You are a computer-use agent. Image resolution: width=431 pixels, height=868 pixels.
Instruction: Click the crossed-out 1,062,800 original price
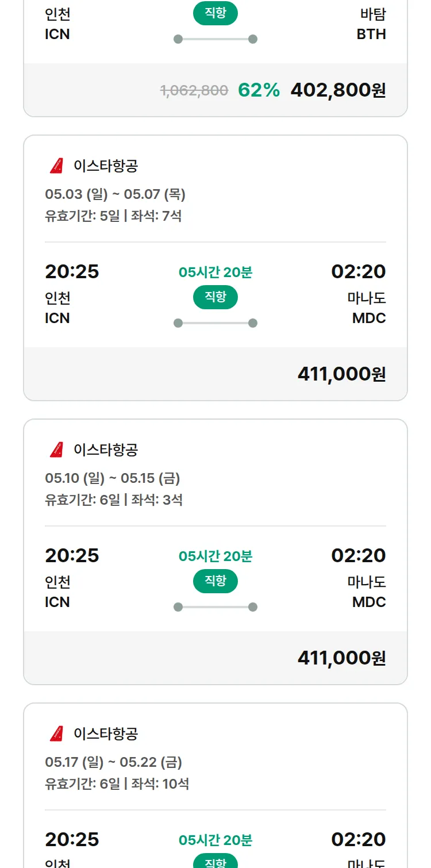tap(194, 90)
